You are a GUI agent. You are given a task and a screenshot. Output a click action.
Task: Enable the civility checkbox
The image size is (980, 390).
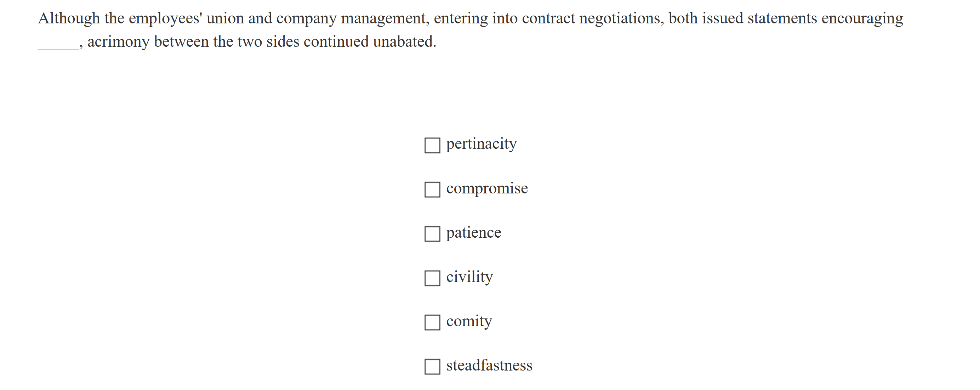pyautogui.click(x=432, y=278)
